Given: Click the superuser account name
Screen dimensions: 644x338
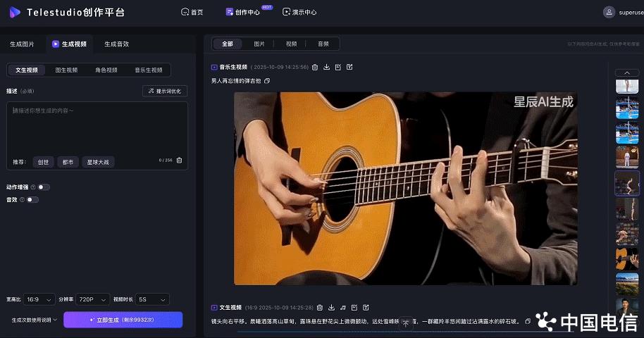Looking at the screenshot, I should (631, 13).
